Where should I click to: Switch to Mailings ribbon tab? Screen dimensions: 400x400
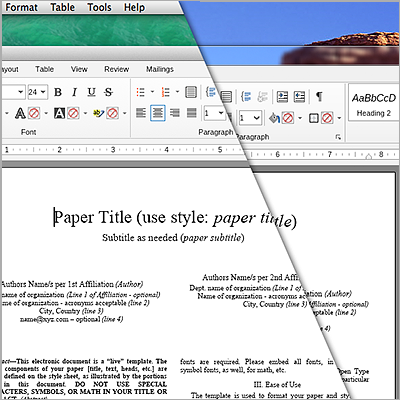pyautogui.click(x=160, y=69)
